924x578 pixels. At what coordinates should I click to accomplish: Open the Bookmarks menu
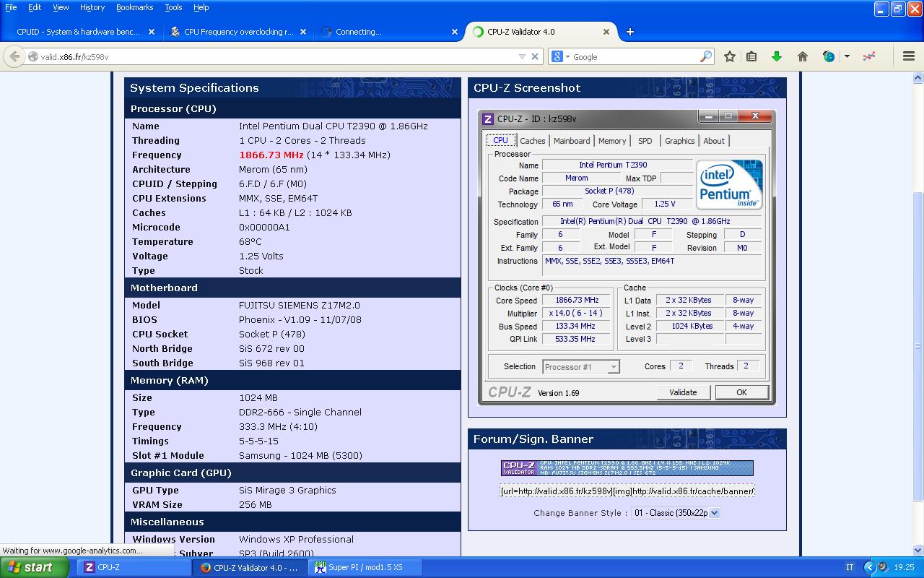tap(134, 7)
